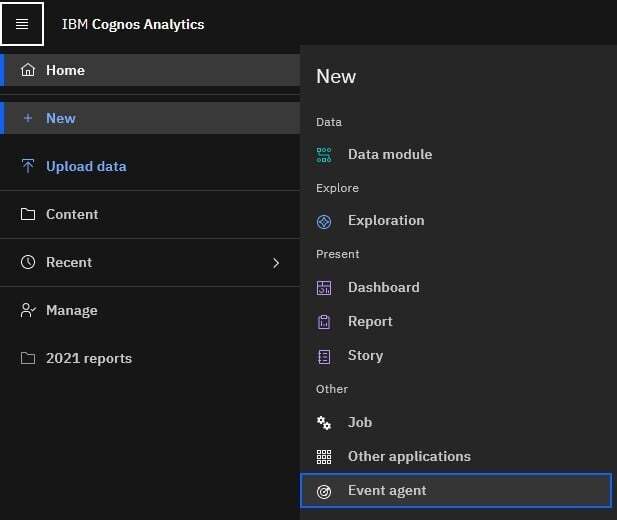Create a new Data module

point(456,154)
